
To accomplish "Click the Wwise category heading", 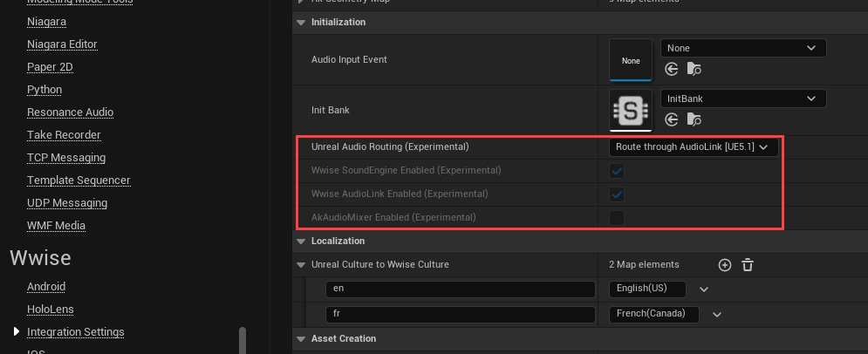I will click(x=40, y=258).
